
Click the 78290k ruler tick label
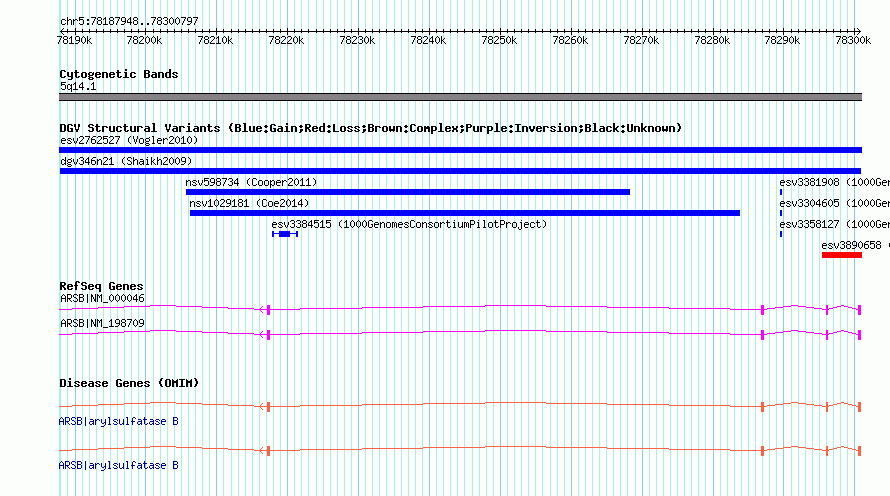pos(782,40)
